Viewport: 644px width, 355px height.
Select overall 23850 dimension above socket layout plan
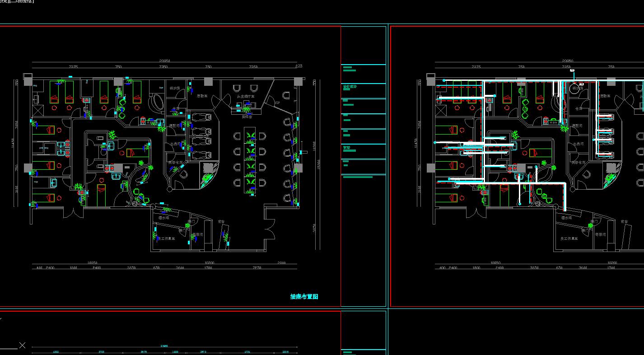click(x=164, y=61)
